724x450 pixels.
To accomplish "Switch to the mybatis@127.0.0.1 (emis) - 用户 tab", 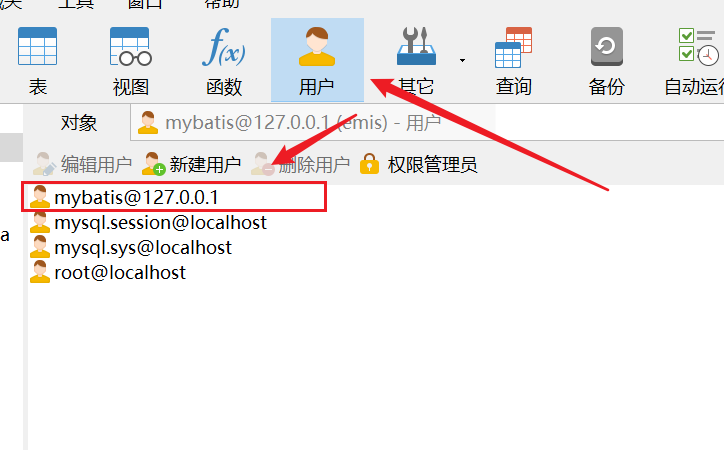I will tap(290, 123).
